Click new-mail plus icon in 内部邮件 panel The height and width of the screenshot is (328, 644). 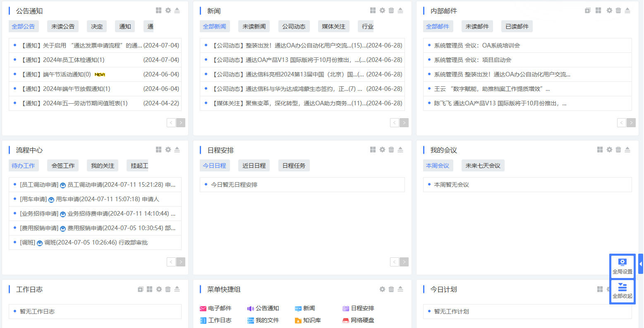[587, 10]
